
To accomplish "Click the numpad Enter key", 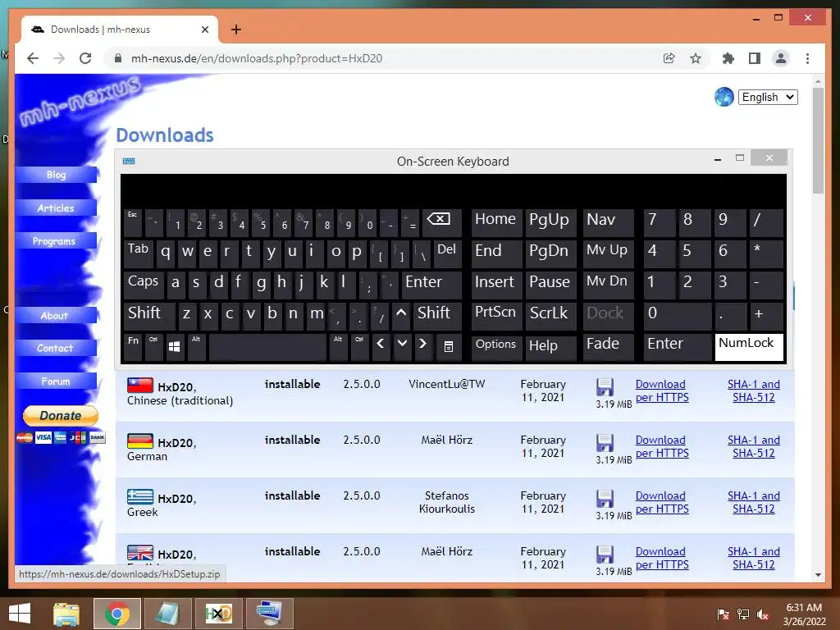I will (678, 347).
